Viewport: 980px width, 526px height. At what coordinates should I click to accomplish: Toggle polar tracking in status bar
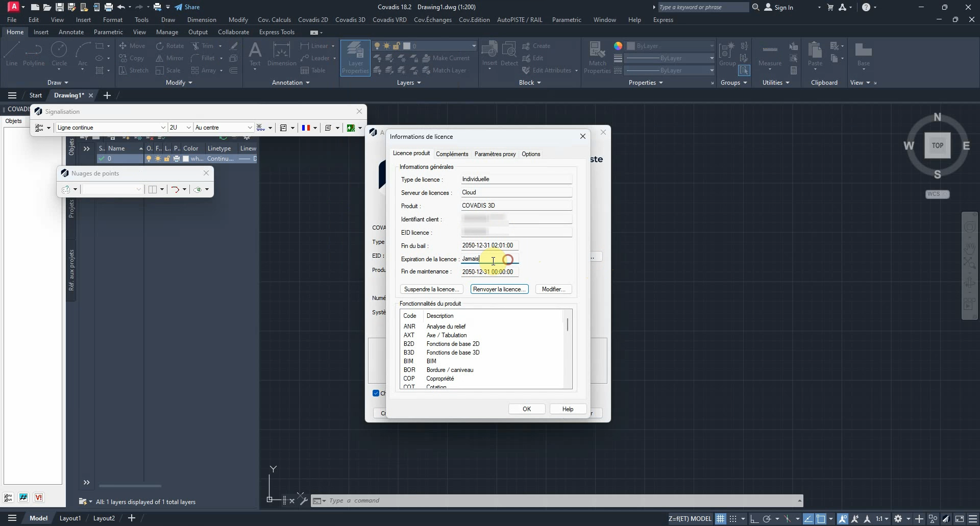point(767,519)
